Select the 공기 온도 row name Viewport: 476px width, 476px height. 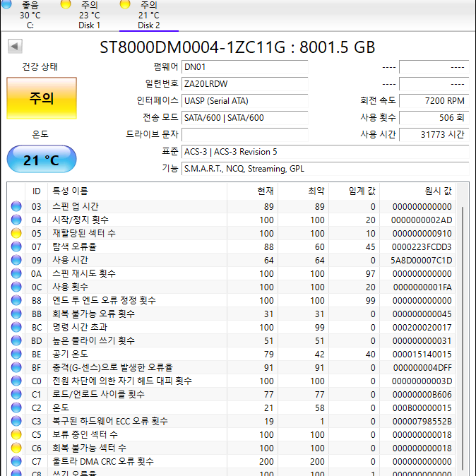pyautogui.click(x=70, y=354)
